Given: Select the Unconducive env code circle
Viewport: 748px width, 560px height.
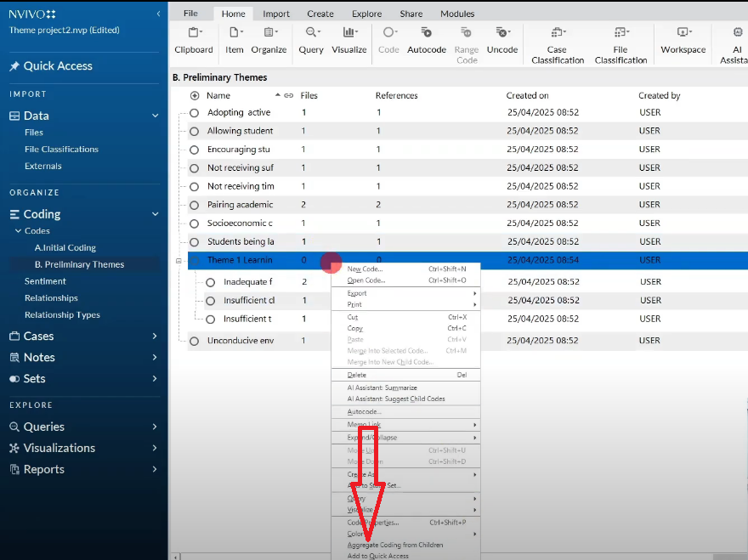Looking at the screenshot, I should (x=194, y=341).
